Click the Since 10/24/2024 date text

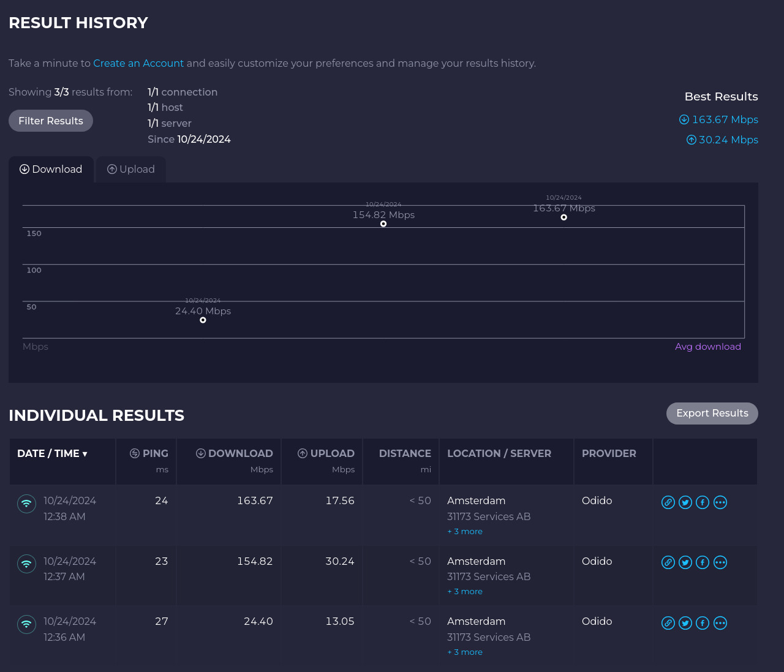[x=189, y=139]
